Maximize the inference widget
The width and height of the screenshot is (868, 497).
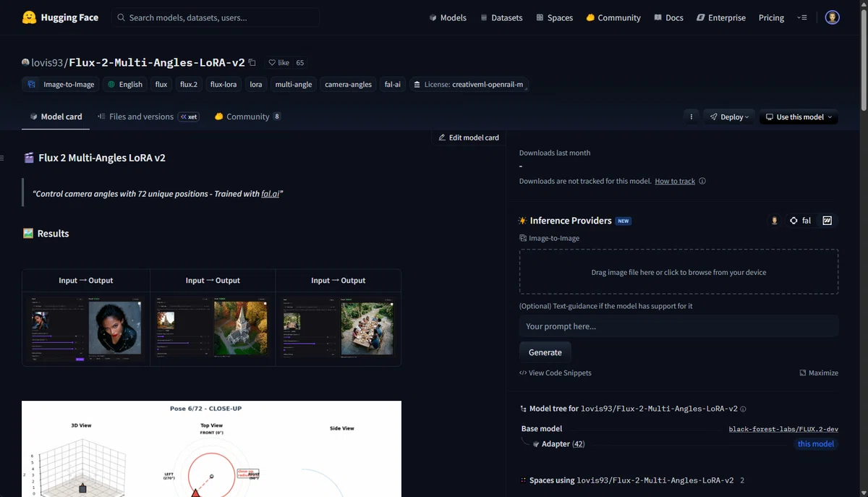click(x=819, y=373)
